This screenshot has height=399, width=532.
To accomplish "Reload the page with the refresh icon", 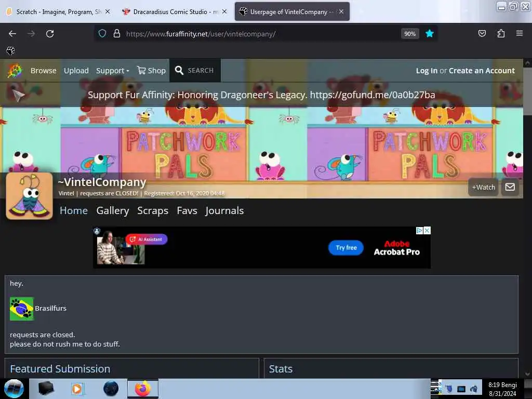I will [x=50, y=34].
